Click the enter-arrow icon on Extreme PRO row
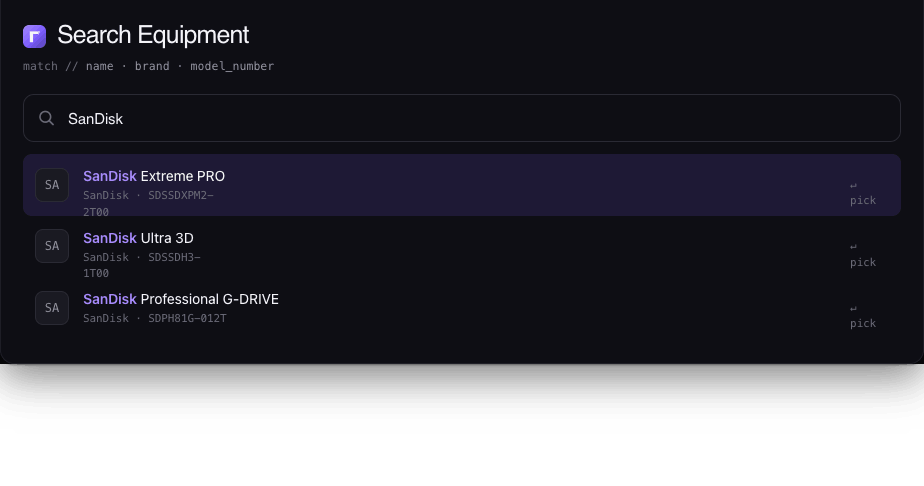The width and height of the screenshot is (924, 486). coord(853,186)
